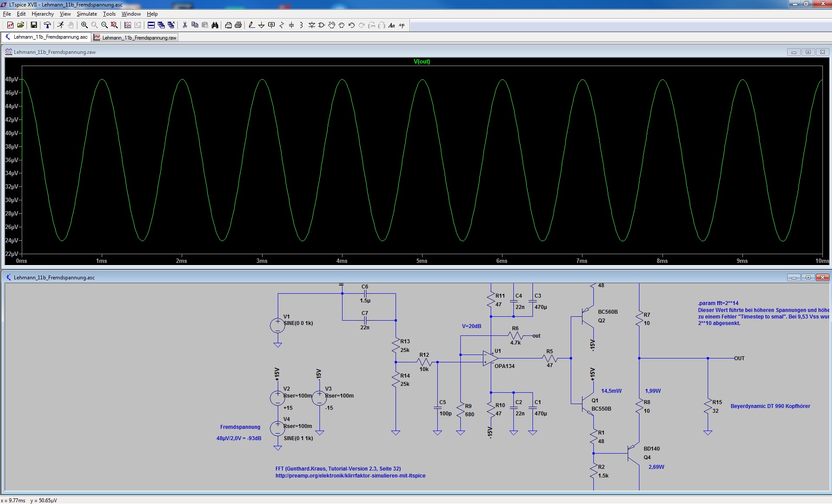Viewport: 832px width, 504px height.
Task: Tile the windows horizontally via toolbar
Action: (151, 25)
